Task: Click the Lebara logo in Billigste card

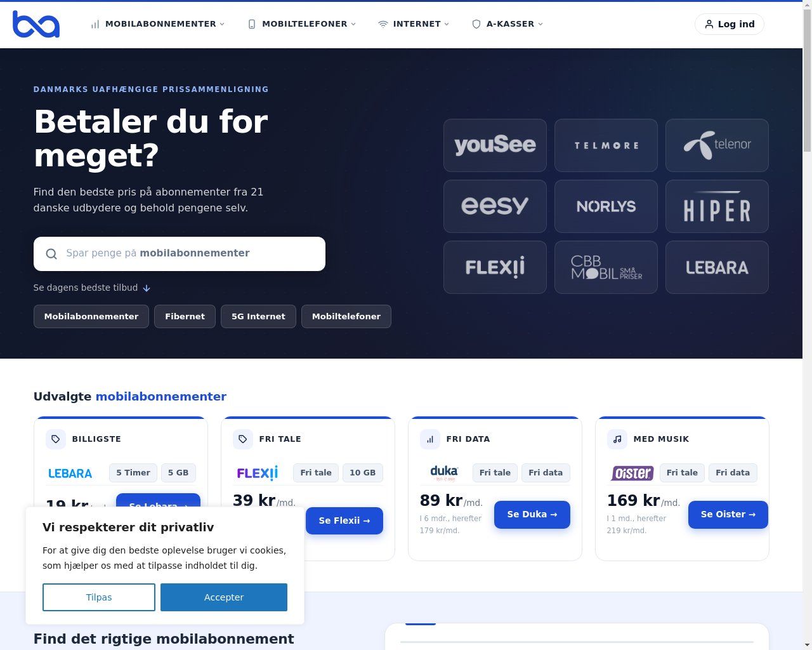Action: 70,474
